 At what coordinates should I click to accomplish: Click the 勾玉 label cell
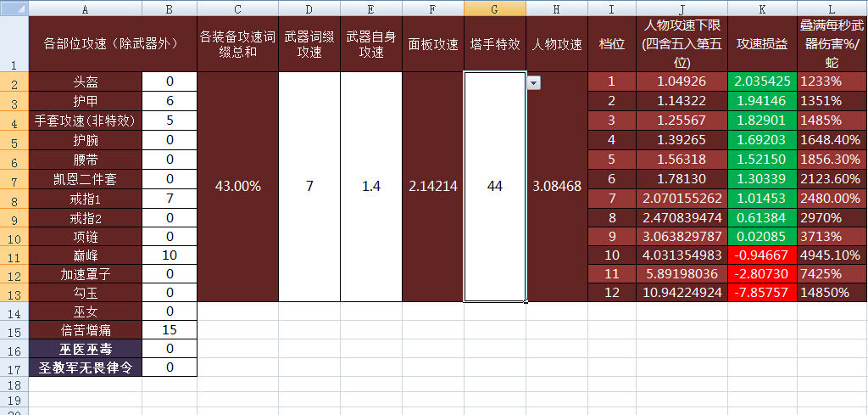pyautogui.click(x=86, y=293)
